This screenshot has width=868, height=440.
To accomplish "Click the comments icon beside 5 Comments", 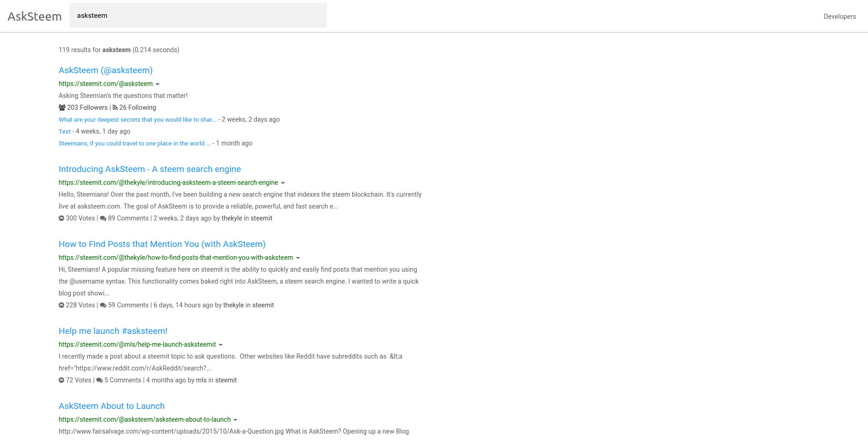I will click(100, 380).
